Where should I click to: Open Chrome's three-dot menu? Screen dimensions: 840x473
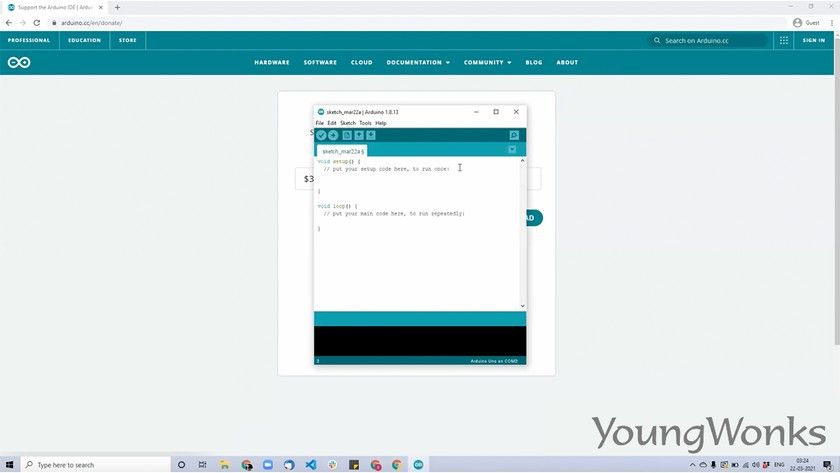tap(832, 22)
